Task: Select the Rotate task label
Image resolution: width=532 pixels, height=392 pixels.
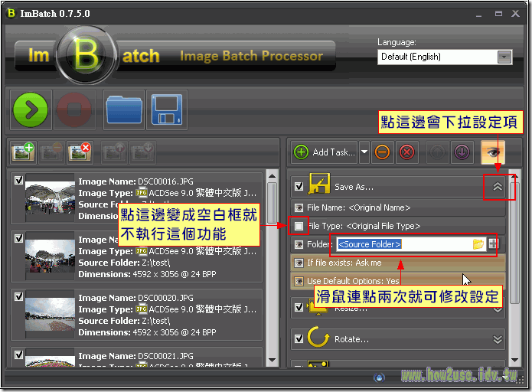Action: tap(351, 339)
